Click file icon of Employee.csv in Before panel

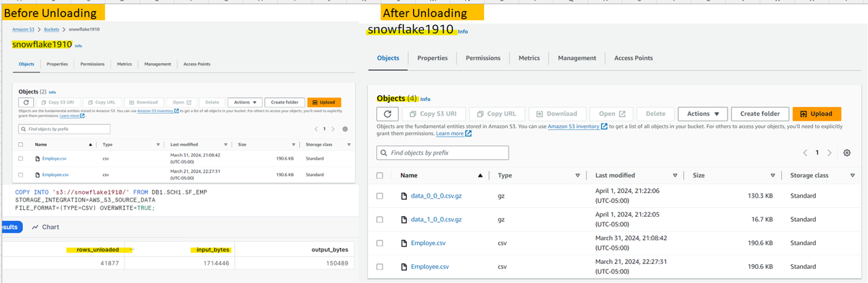(38, 175)
